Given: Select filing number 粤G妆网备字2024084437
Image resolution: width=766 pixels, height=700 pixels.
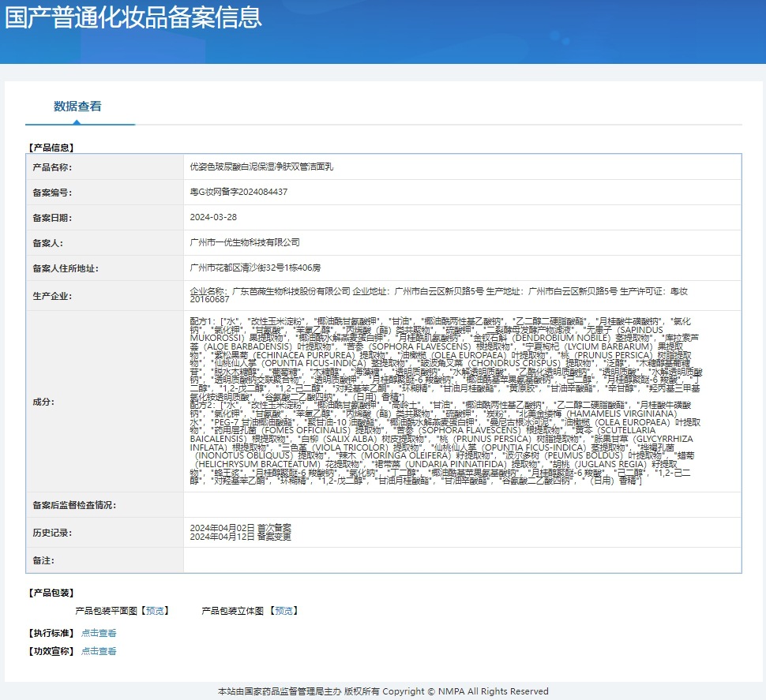Looking at the screenshot, I should tap(238, 192).
